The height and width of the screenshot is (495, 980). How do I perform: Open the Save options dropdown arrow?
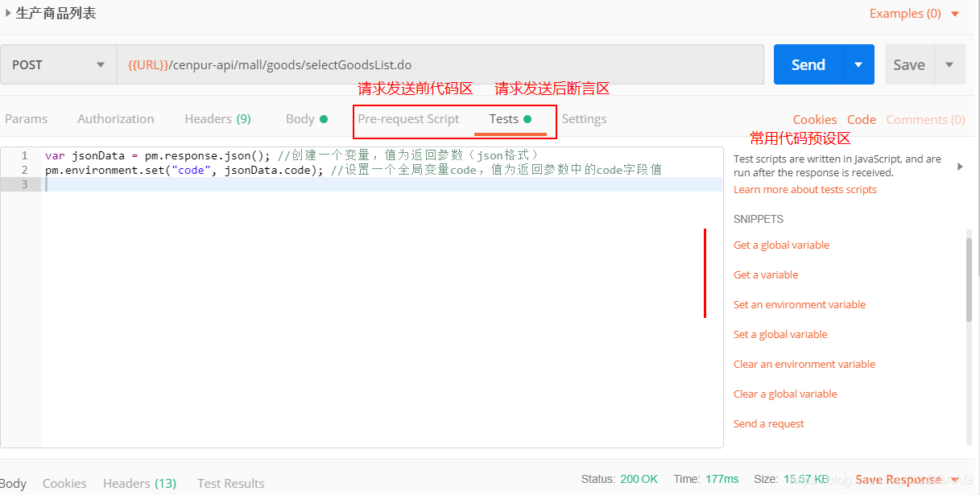coord(949,64)
